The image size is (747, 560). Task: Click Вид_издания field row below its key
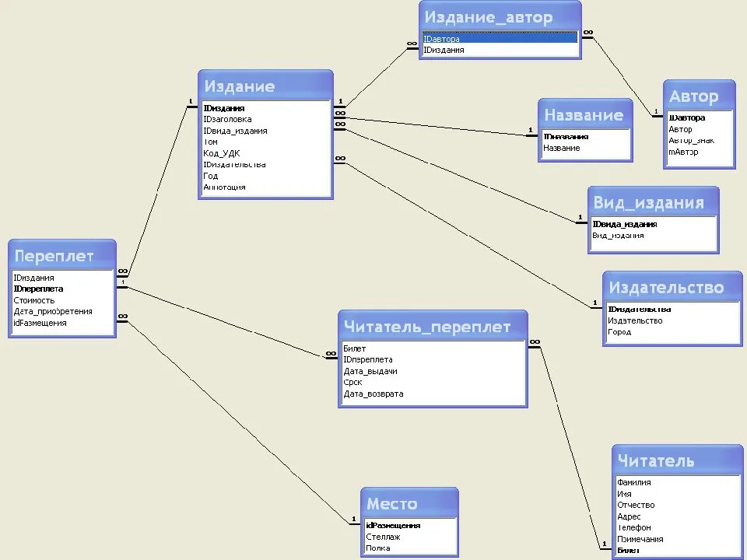(654, 235)
